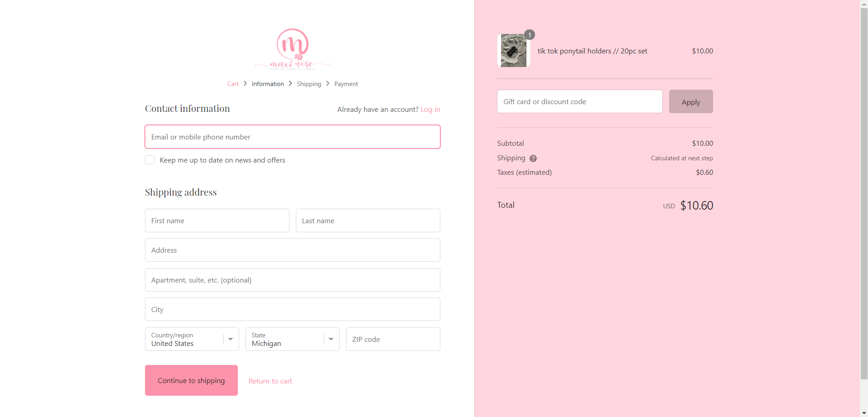Screen dimensions: 868x417
Task: Click Return to cart link
Action: pyautogui.click(x=270, y=381)
